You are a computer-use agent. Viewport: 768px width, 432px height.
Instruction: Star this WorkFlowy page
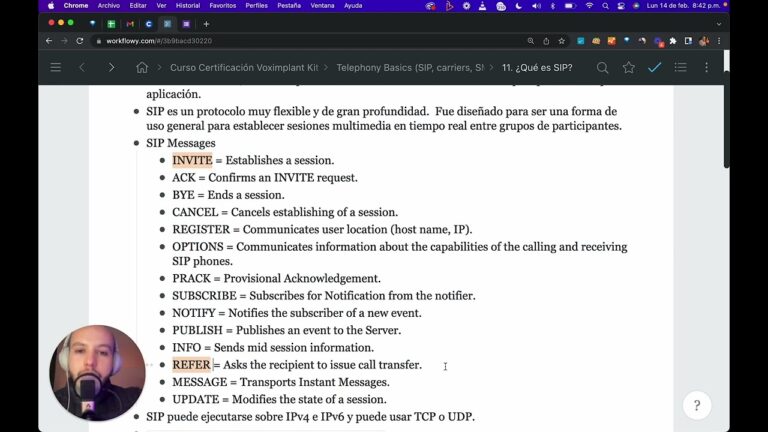[x=628, y=68]
